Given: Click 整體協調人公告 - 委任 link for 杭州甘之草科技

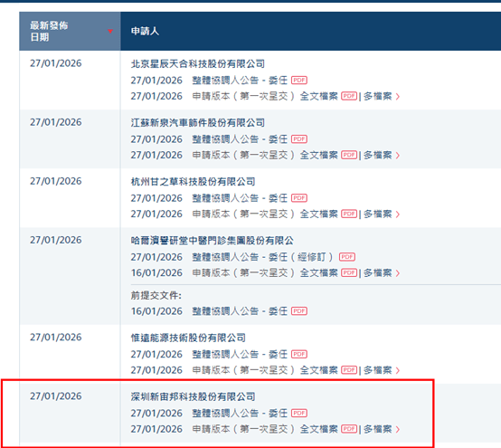Looking at the screenshot, I should click(x=240, y=198).
